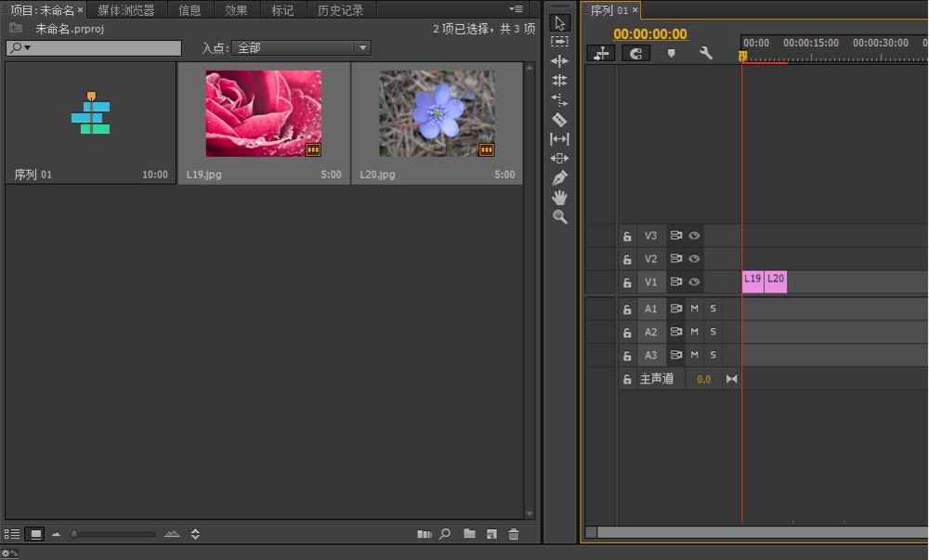Toggle V2 track lock
This screenshot has height=560, width=929.
coord(627,259)
